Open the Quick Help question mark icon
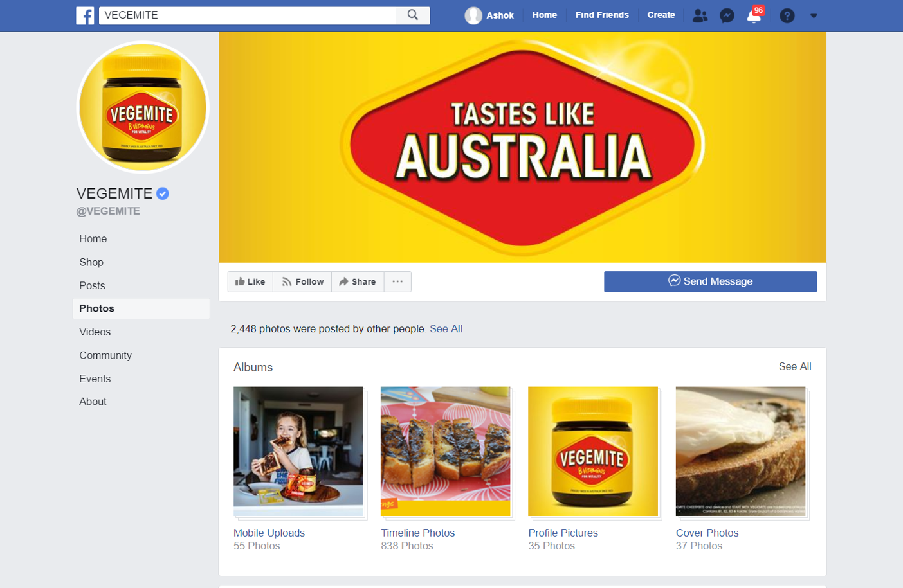The height and width of the screenshot is (588, 903). click(x=787, y=15)
